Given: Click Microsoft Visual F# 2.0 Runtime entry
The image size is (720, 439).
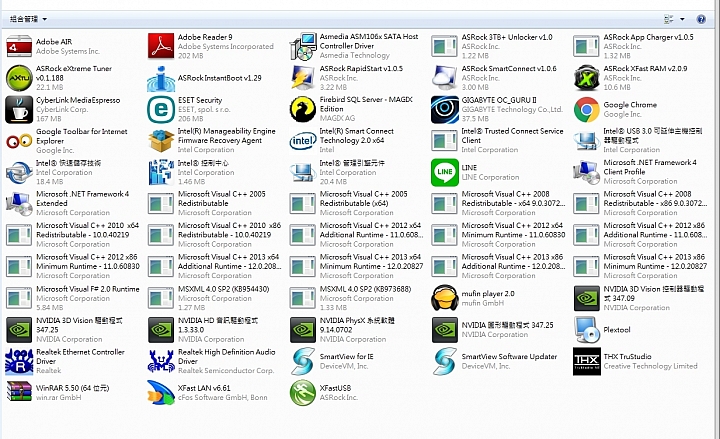Looking at the screenshot, I should 73,298.
